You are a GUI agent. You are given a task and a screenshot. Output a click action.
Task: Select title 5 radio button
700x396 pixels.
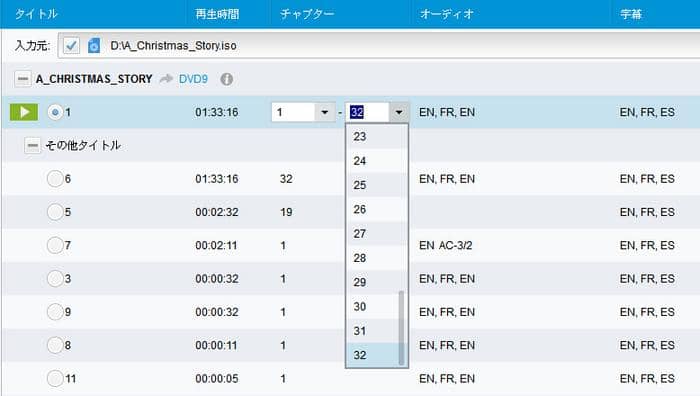tap(55, 212)
